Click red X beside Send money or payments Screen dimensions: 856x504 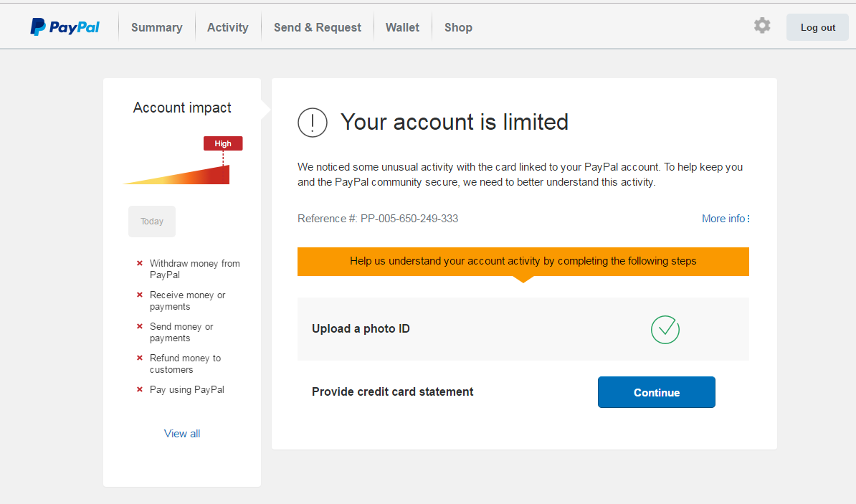point(140,326)
